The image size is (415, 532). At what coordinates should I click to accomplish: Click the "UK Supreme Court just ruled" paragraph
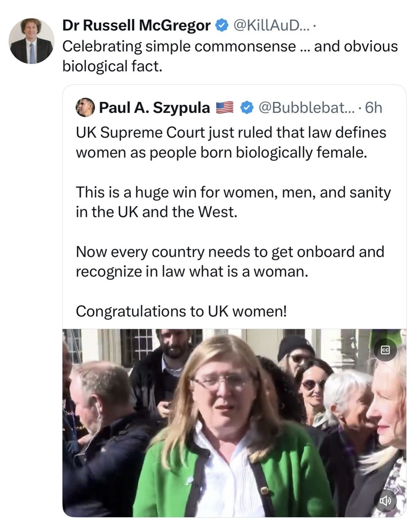coord(231,142)
